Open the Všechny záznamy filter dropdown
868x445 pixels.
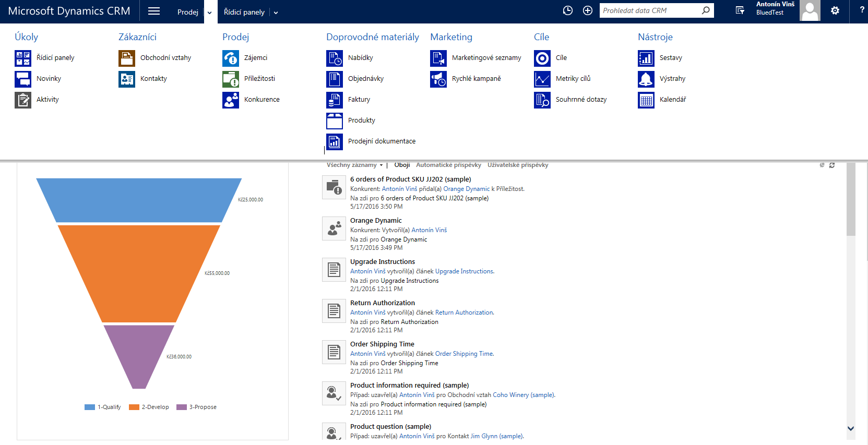coord(355,165)
